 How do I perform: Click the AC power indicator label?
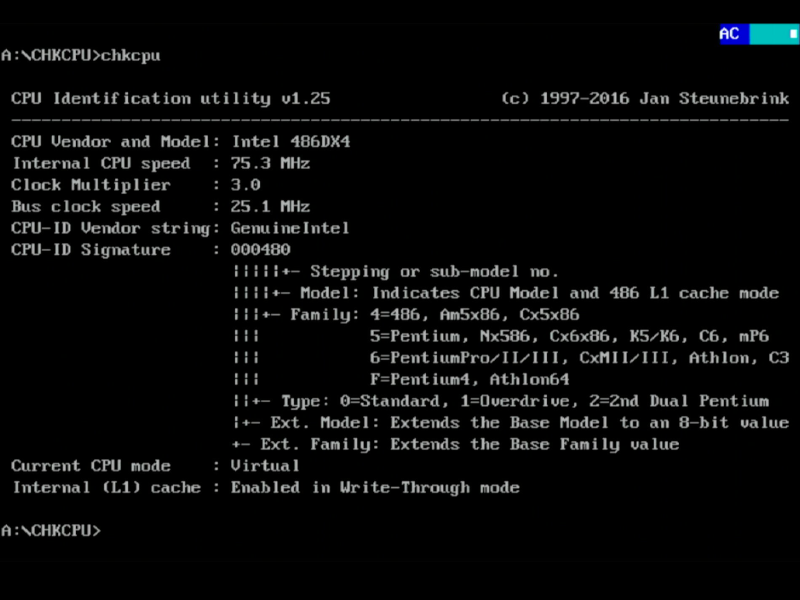point(730,35)
